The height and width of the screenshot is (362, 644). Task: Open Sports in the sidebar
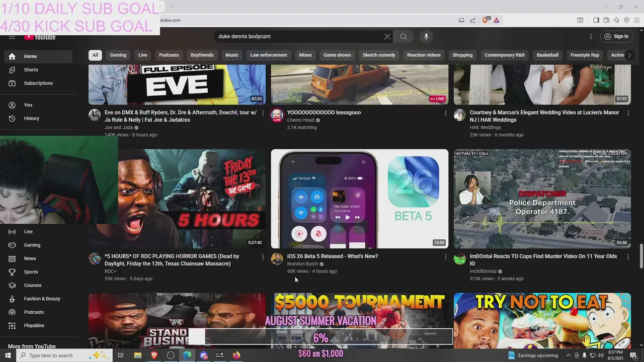[38, 272]
